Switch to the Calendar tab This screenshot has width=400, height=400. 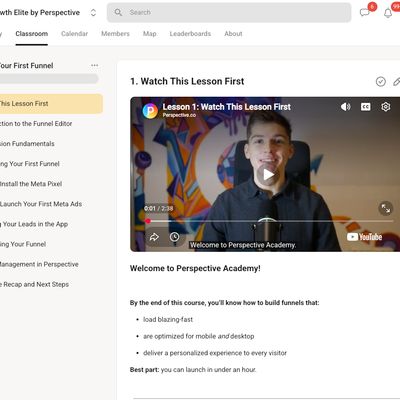tap(74, 34)
